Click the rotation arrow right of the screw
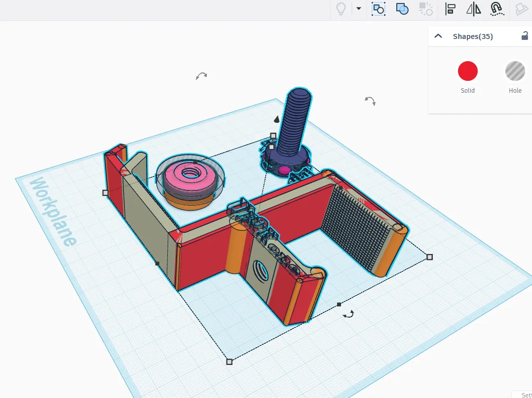 [x=370, y=101]
